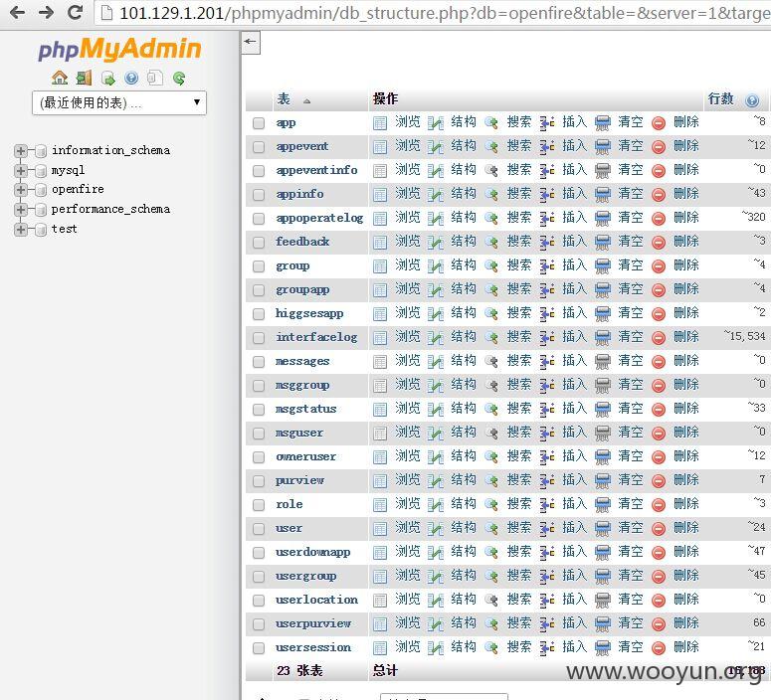Check the app table checkbox
Image resolution: width=771 pixels, height=700 pixels.
click(x=259, y=123)
